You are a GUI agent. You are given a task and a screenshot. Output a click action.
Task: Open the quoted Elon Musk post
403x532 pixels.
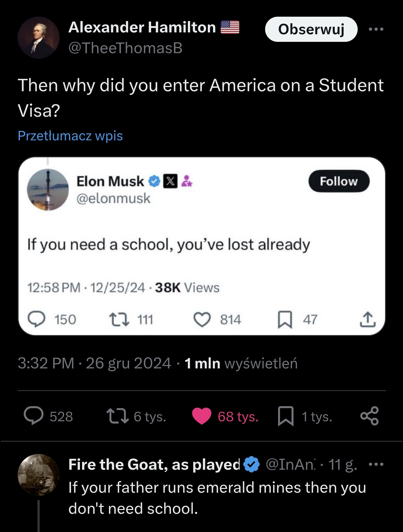(201, 245)
